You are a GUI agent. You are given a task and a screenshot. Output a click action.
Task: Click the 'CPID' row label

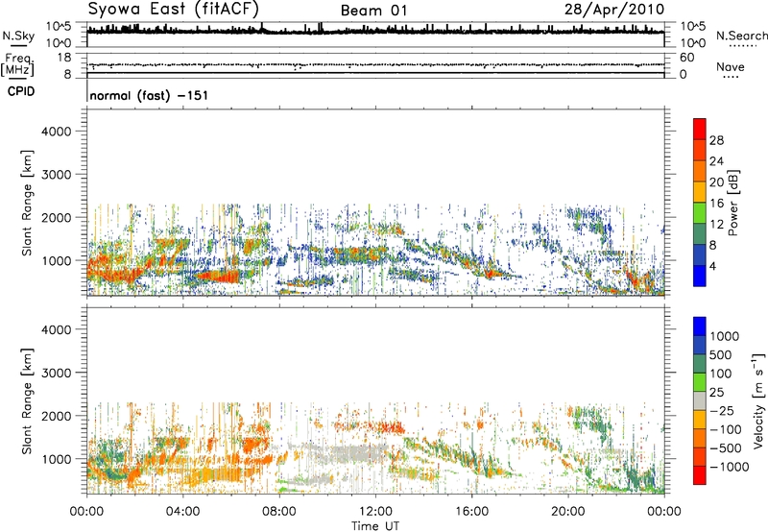(x=21, y=91)
